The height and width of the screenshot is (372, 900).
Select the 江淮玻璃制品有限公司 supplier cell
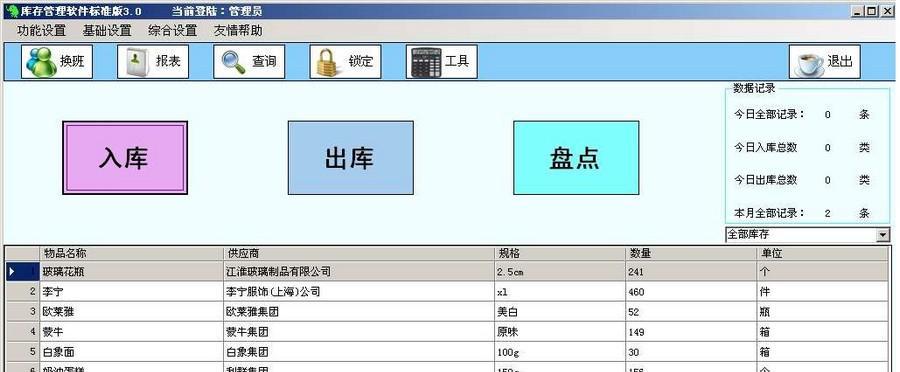point(359,272)
